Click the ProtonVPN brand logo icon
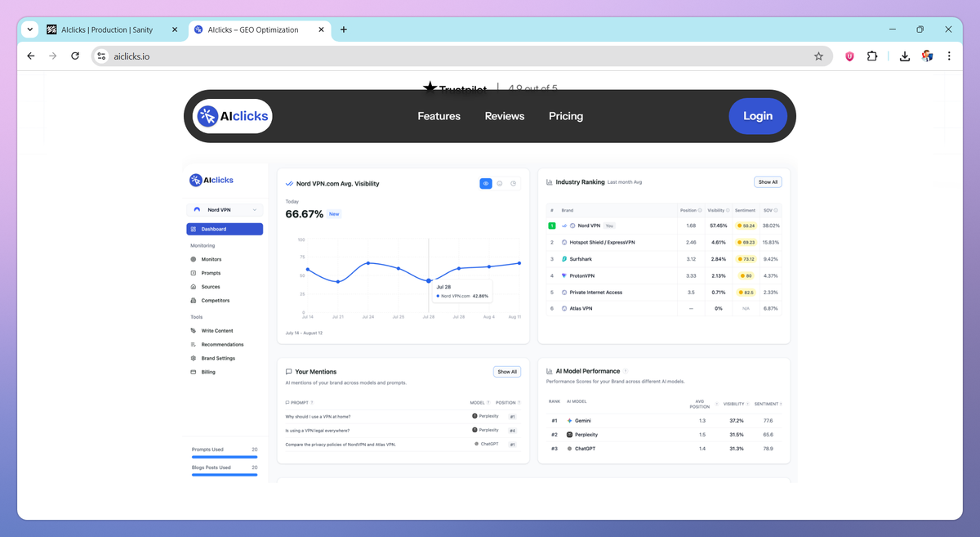The width and height of the screenshot is (980, 537). [564, 275]
